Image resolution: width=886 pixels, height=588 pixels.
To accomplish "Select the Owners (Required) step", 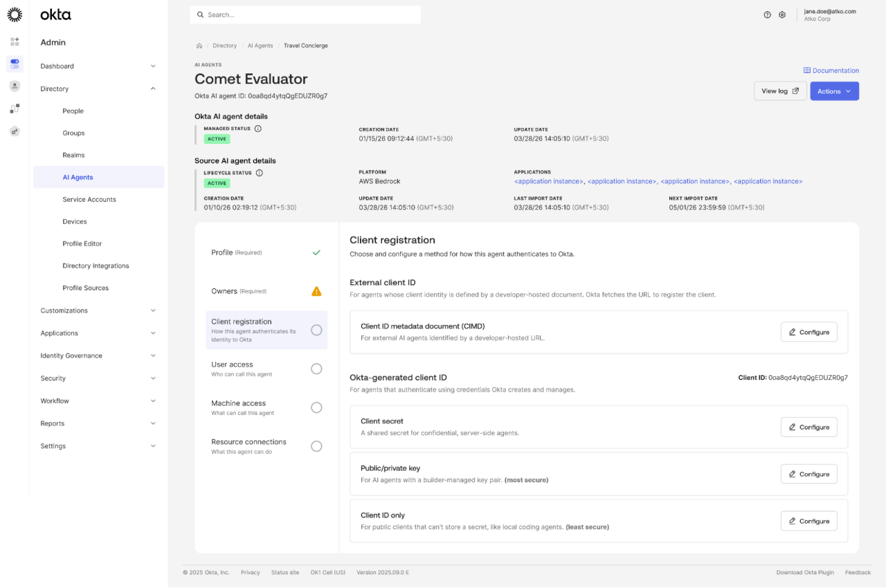I will pyautogui.click(x=266, y=291).
